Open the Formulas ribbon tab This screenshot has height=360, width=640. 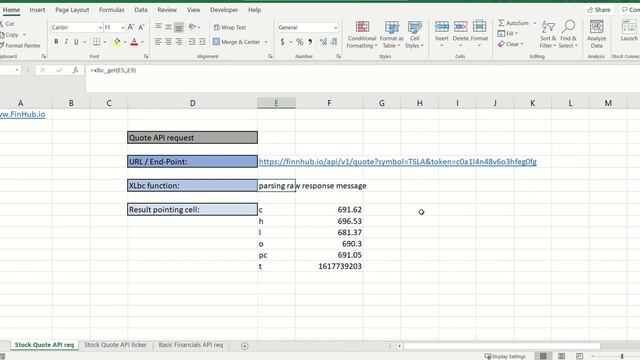[x=111, y=10]
